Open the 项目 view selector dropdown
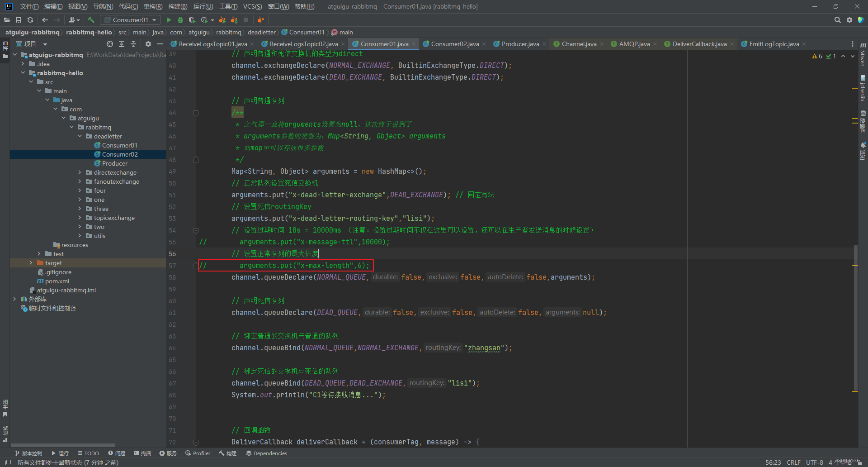The height and width of the screenshot is (467, 868). (31, 44)
